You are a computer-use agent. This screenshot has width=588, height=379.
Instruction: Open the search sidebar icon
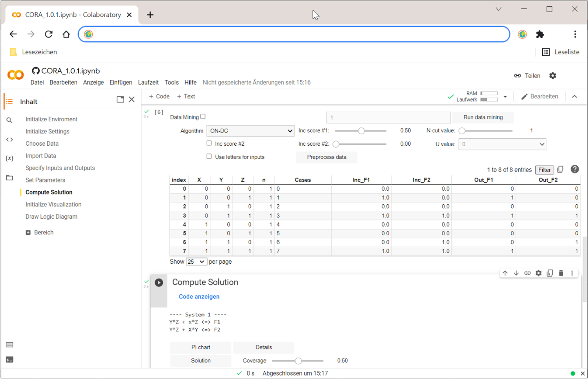pyautogui.click(x=9, y=120)
